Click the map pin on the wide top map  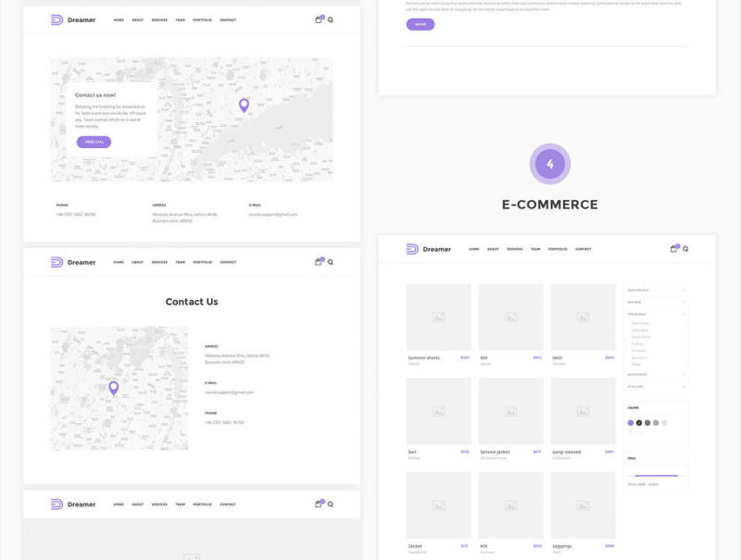click(x=244, y=106)
